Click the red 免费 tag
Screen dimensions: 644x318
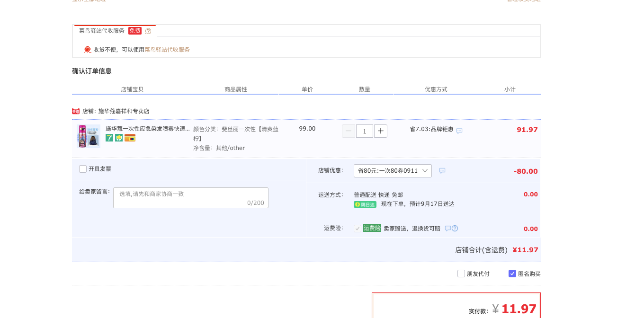[135, 31]
